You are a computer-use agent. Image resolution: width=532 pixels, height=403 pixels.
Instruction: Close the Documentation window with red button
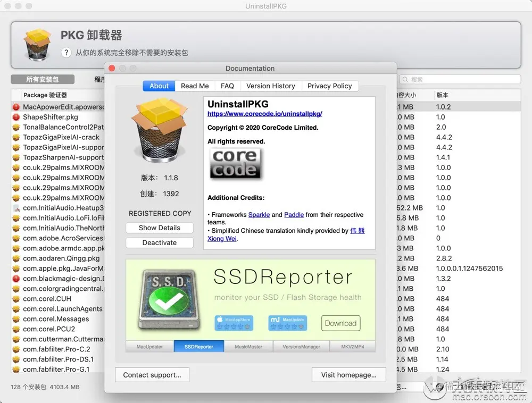(x=112, y=68)
